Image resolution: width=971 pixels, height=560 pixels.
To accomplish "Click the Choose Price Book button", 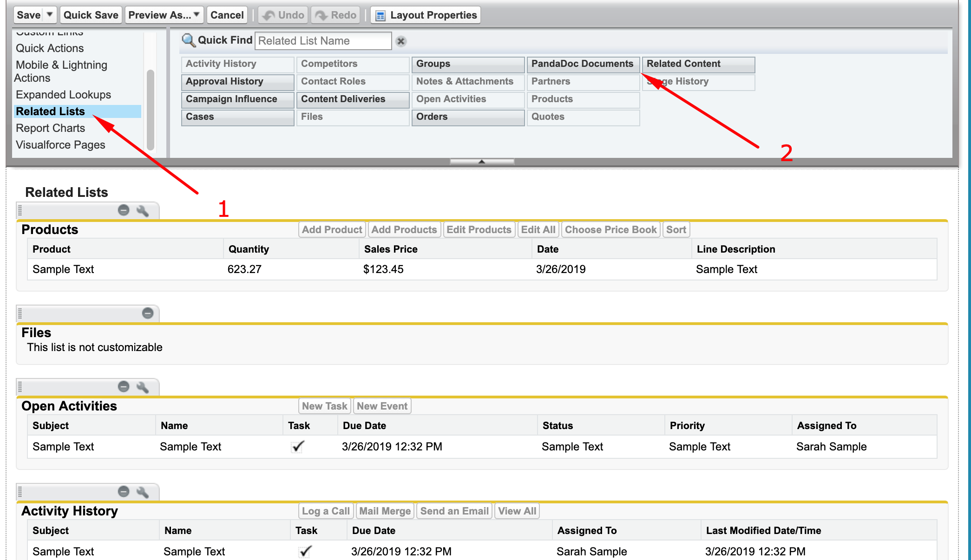I will (x=610, y=230).
